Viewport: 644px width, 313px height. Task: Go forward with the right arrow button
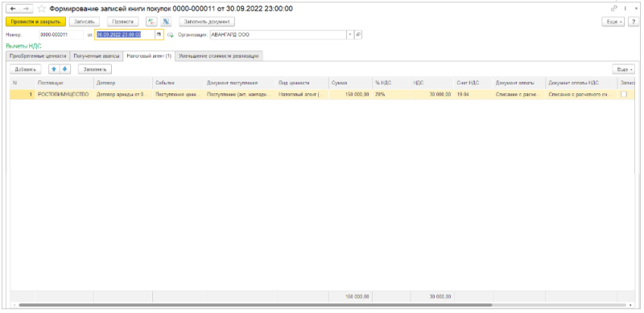click(x=26, y=9)
